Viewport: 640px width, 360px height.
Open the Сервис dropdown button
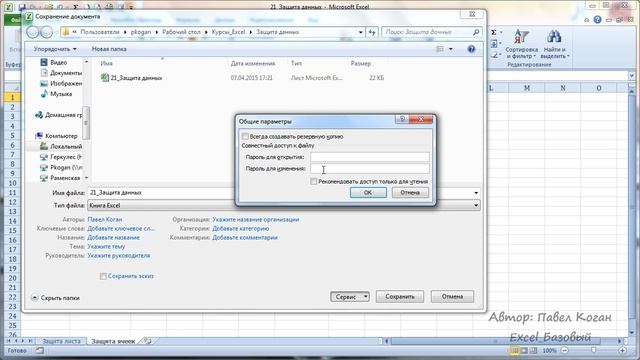coord(350,297)
